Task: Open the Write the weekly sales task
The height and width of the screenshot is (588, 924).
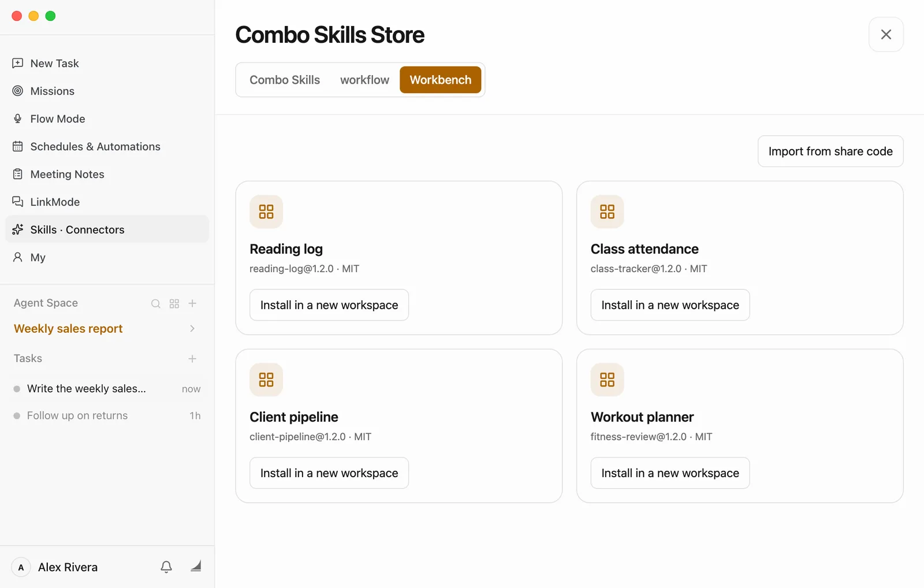Action: pos(107,389)
